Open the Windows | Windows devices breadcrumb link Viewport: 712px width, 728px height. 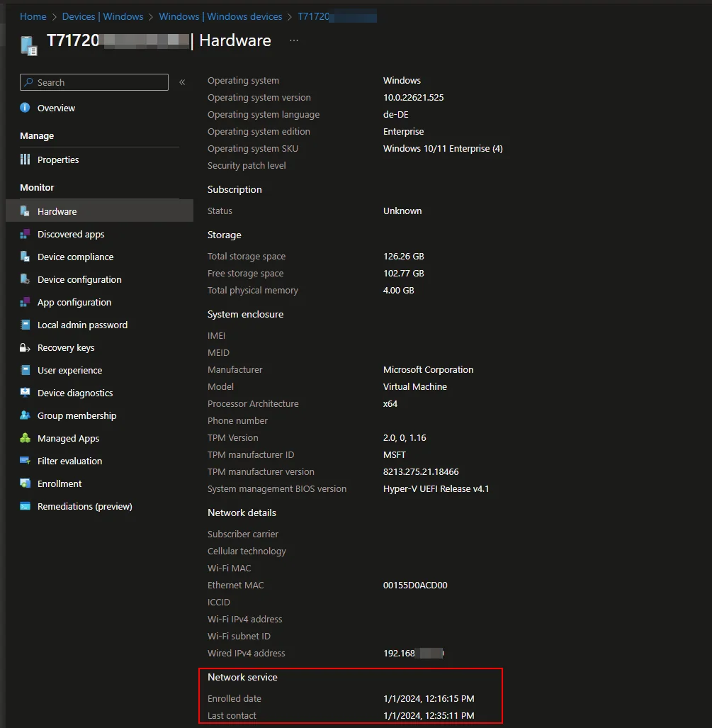(x=220, y=17)
